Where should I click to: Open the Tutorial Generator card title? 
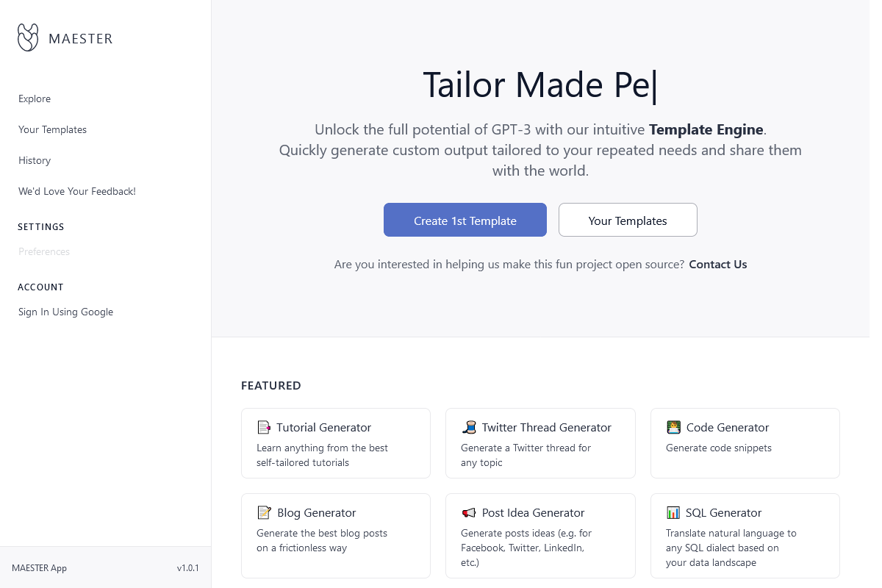[x=323, y=428]
